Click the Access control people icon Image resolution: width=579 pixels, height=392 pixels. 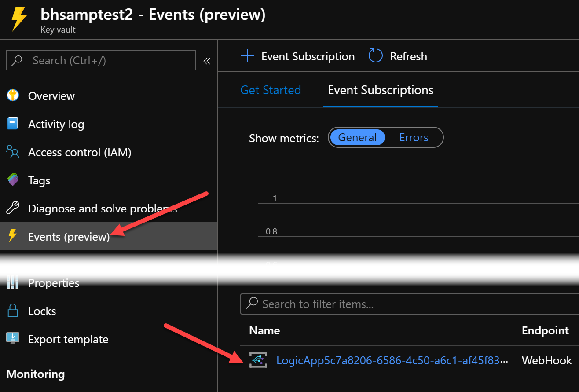[13, 152]
